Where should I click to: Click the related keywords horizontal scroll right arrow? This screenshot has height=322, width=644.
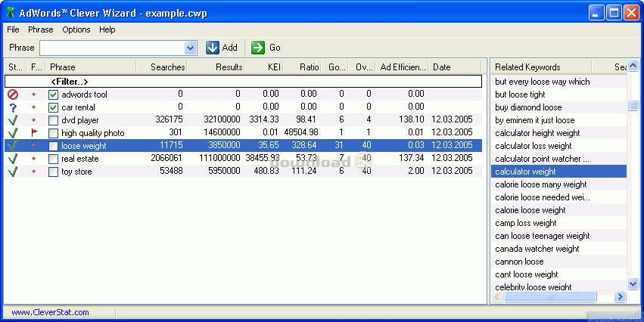[621, 296]
